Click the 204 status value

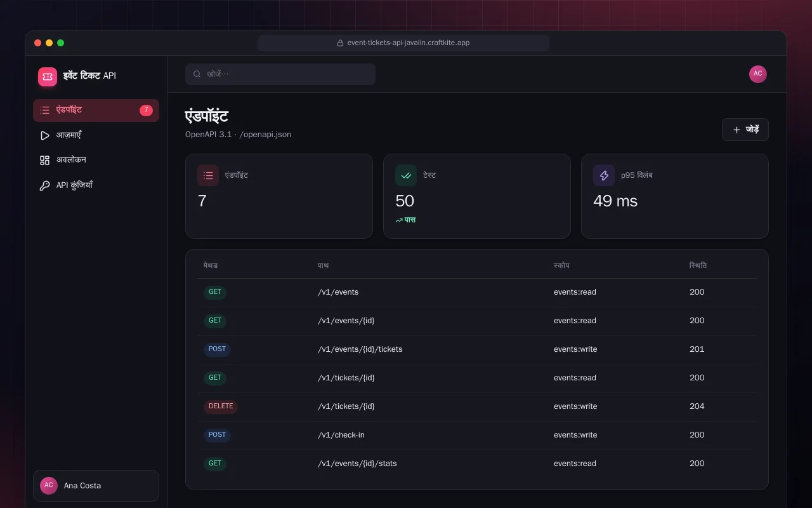point(697,406)
